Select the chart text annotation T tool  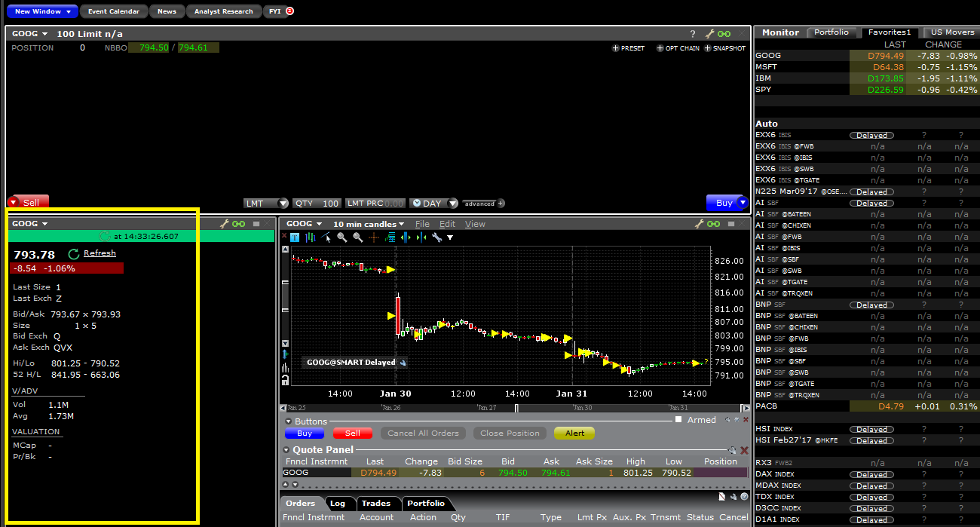pos(295,237)
